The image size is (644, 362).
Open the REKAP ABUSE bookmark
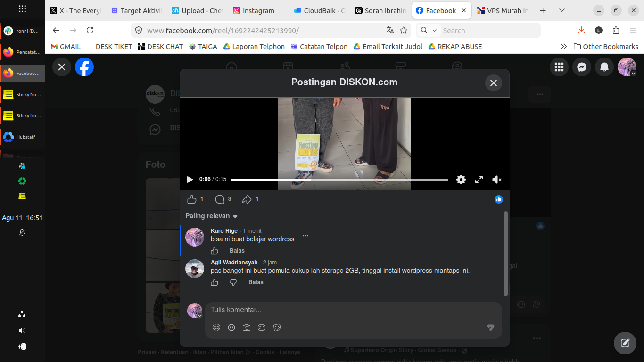(x=455, y=47)
